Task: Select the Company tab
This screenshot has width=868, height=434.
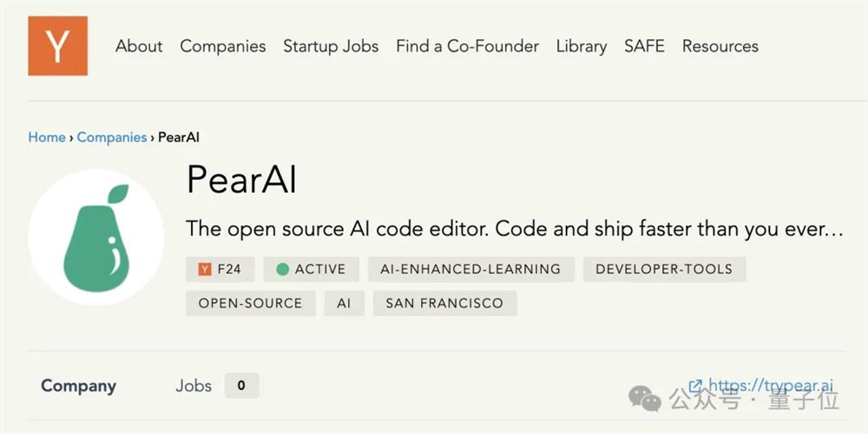Action: [78, 385]
